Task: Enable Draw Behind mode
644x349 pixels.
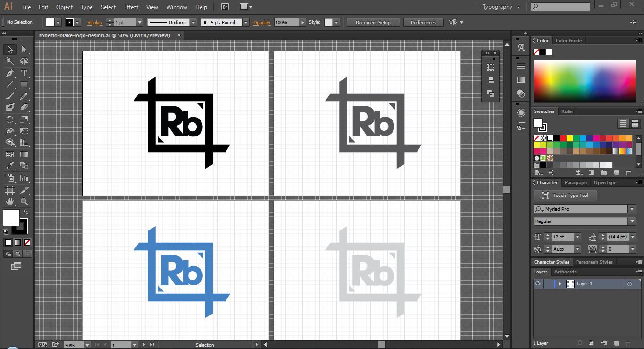Action: click(x=18, y=254)
